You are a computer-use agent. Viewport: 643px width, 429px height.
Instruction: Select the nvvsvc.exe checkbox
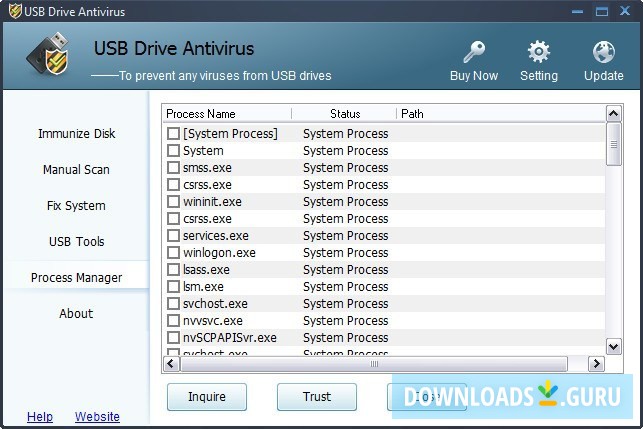pos(173,320)
